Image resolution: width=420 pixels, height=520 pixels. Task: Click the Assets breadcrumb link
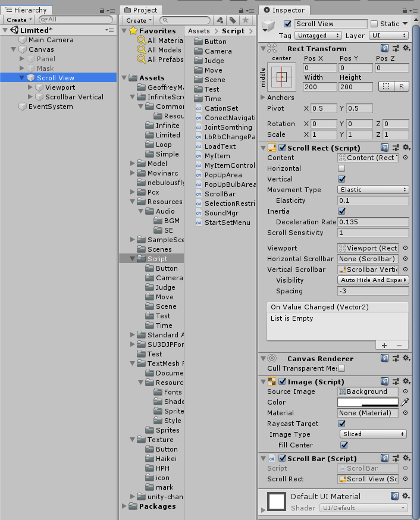(x=199, y=31)
